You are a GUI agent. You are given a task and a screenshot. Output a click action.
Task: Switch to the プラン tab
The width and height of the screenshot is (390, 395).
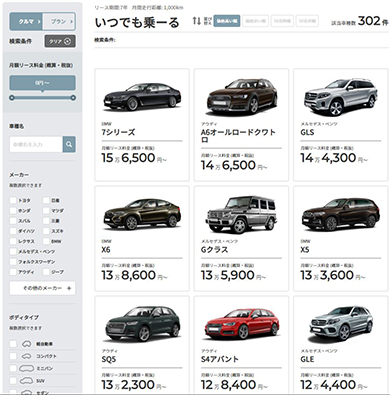click(x=59, y=22)
